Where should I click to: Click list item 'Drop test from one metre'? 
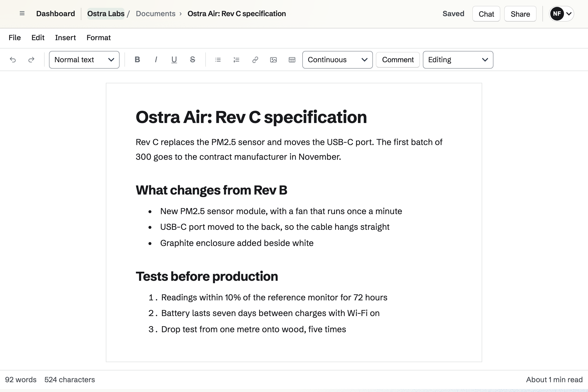pos(254,329)
